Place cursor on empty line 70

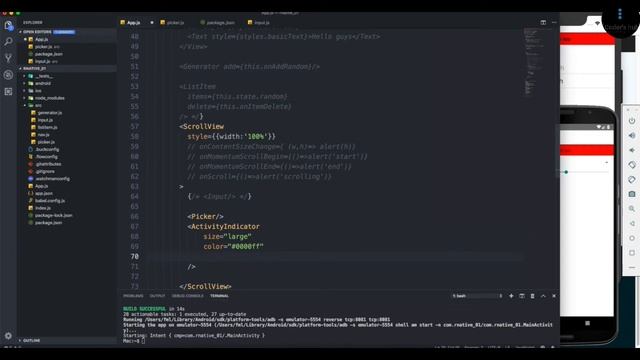point(335,257)
